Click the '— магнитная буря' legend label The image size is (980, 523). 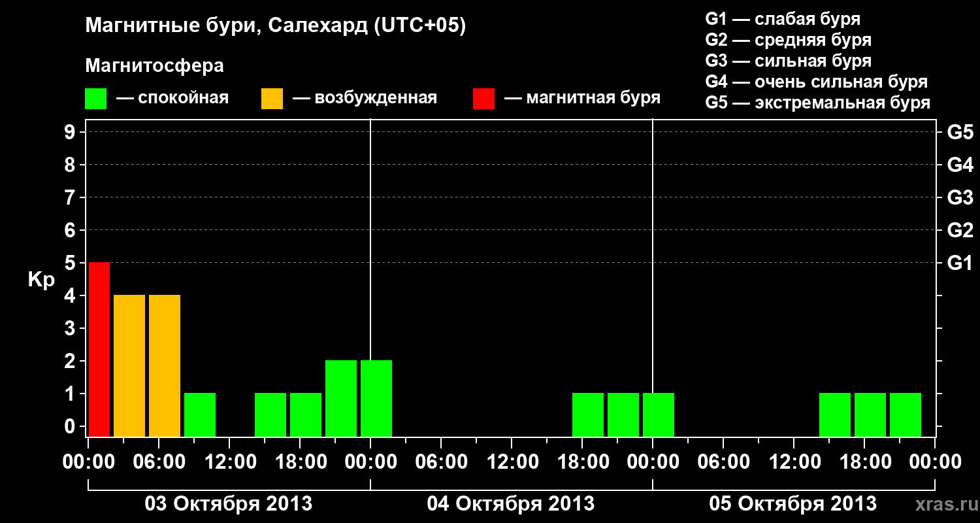tap(583, 98)
